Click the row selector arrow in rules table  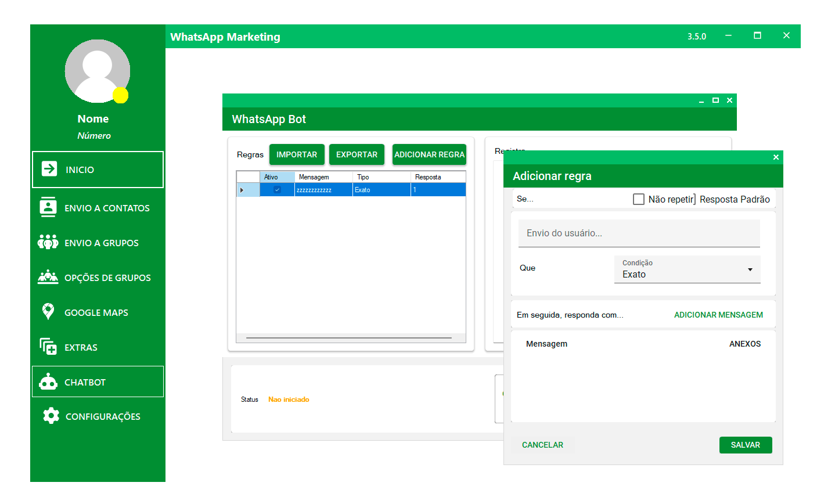coord(242,190)
